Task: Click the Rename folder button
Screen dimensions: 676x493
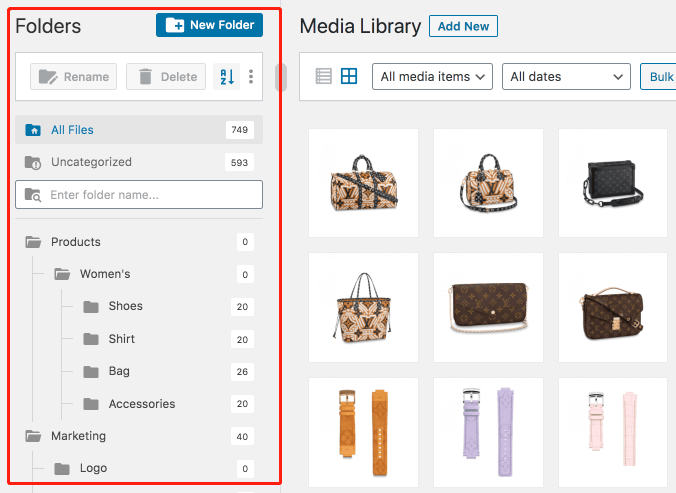Action: pyautogui.click(x=74, y=77)
